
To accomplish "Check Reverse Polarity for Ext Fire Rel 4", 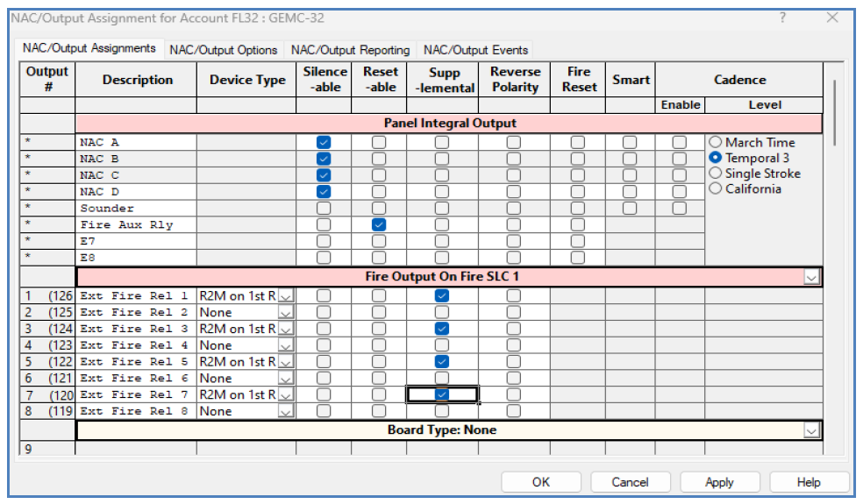I will (x=514, y=345).
